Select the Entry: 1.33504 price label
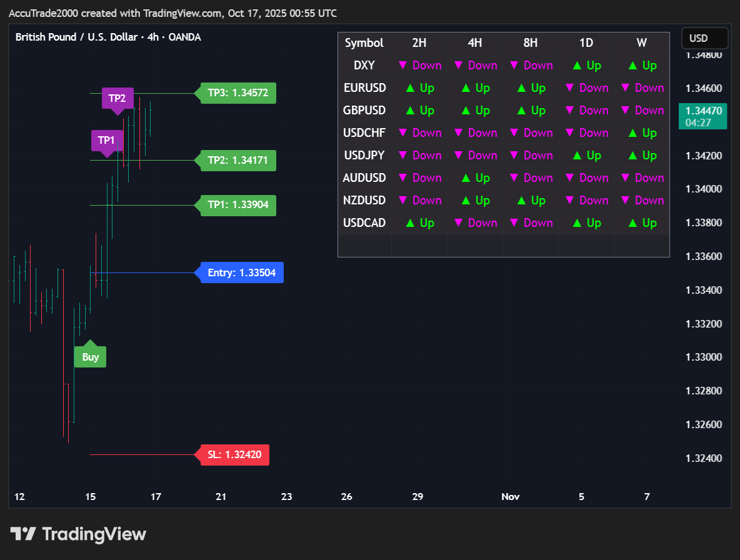 [x=241, y=272]
